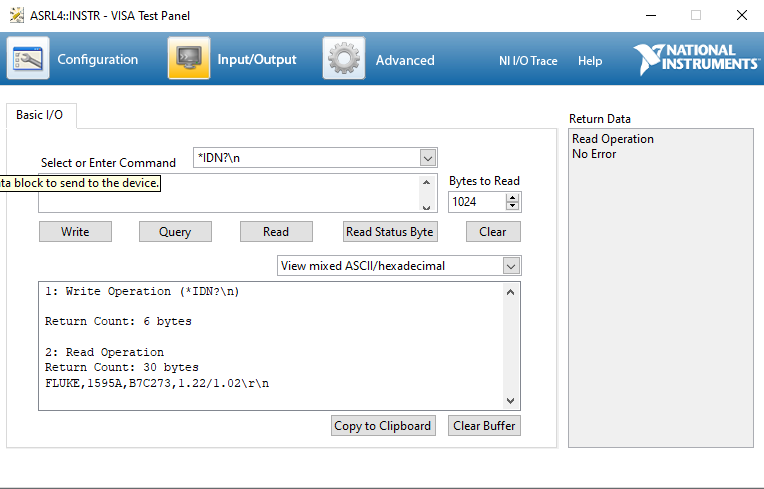The image size is (764, 489).
Task: Click the Advanced label
Action: [x=405, y=60]
